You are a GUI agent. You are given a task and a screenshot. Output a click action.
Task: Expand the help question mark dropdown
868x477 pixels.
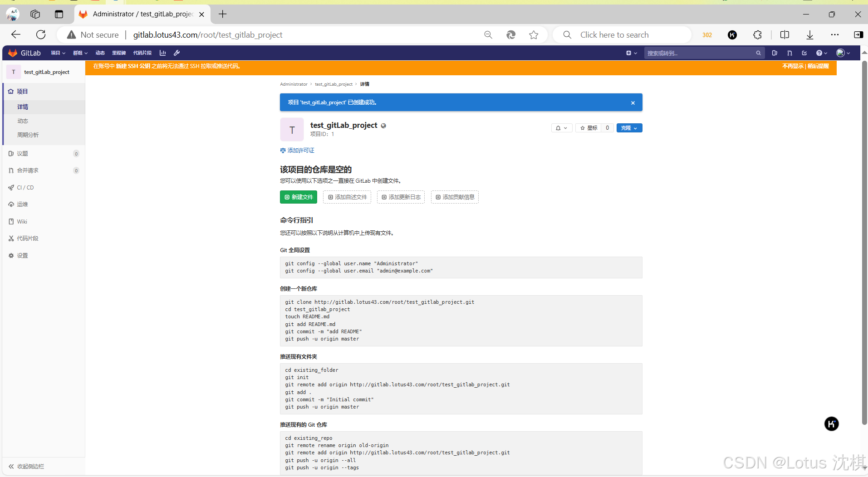pos(822,53)
